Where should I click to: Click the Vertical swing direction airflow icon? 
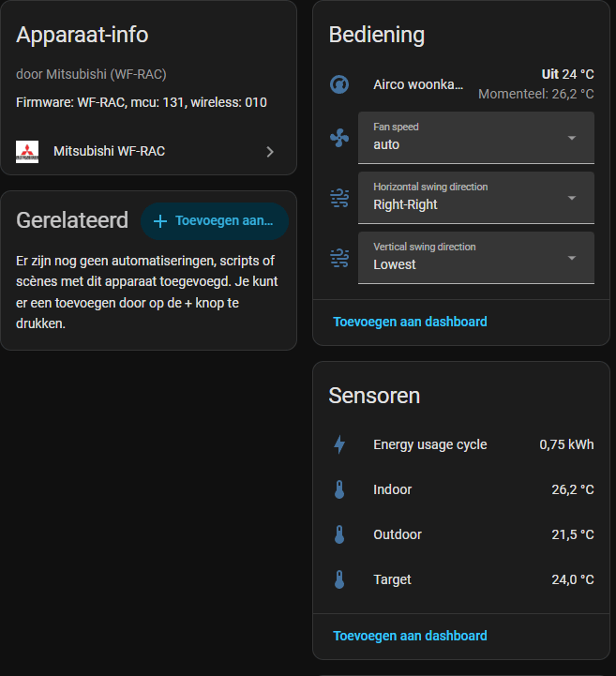click(x=339, y=258)
